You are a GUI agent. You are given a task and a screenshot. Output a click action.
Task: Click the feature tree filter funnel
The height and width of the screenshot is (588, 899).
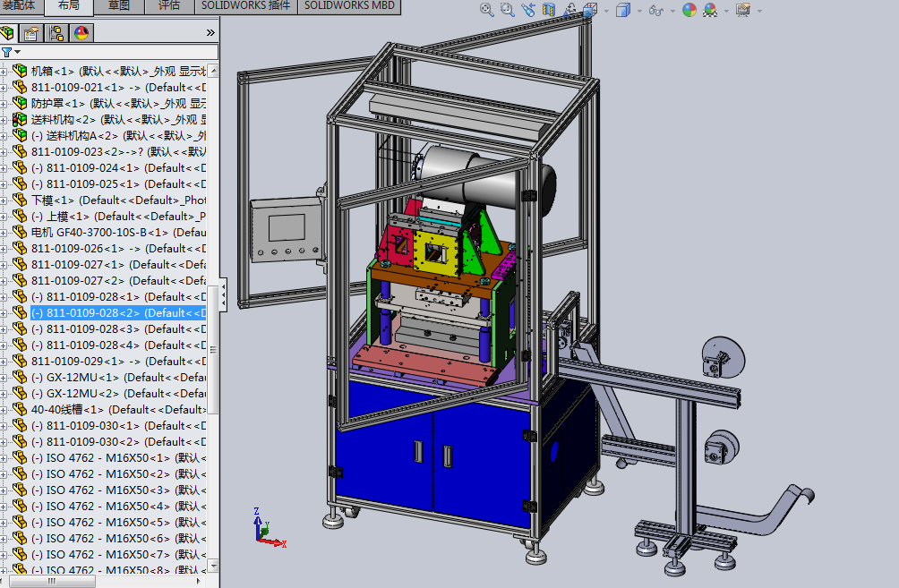pos(6,52)
